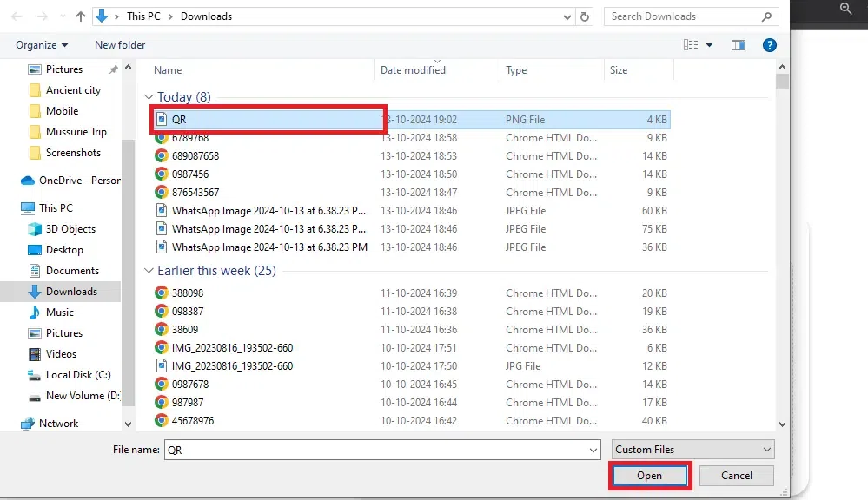
Task: Click the Chrome icon for 0987678
Action: tap(161, 385)
